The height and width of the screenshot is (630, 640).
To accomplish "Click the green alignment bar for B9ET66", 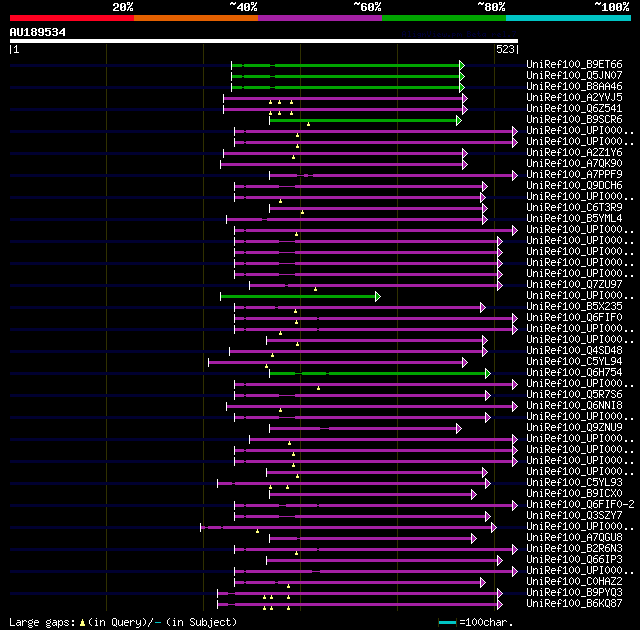I will [x=346, y=65].
